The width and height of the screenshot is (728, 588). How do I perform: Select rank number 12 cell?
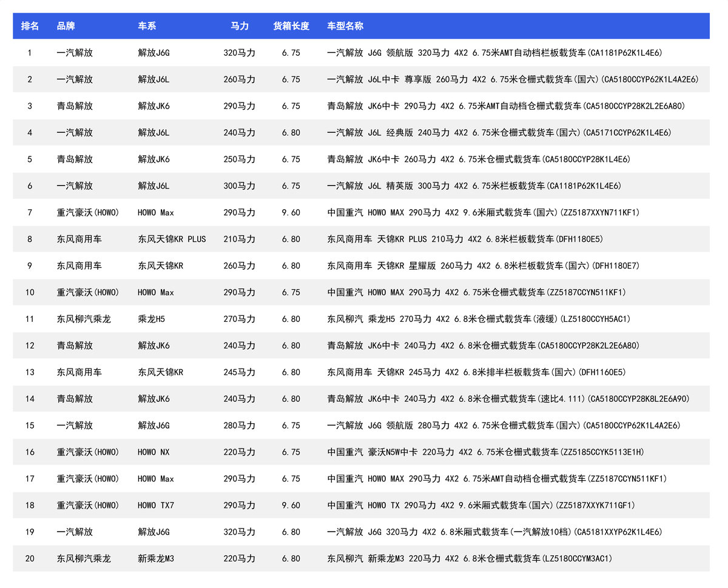coord(30,346)
